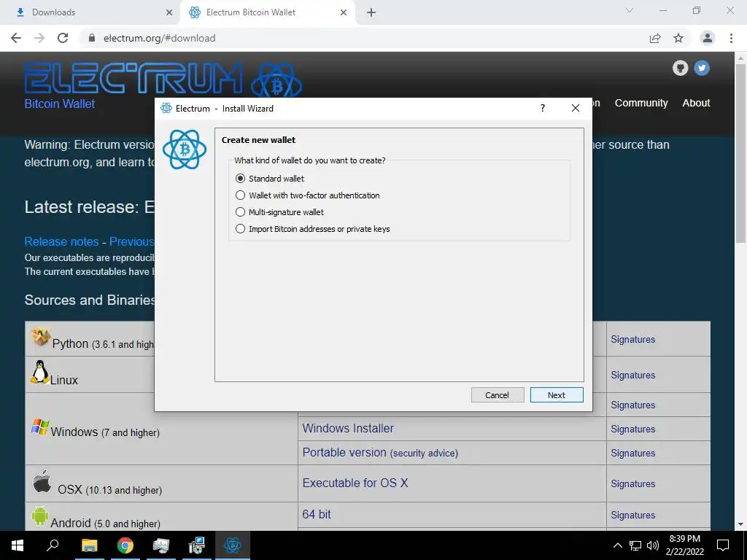Click the Next button in Install Wizard
Screen dimensions: 747x560
pos(557,394)
